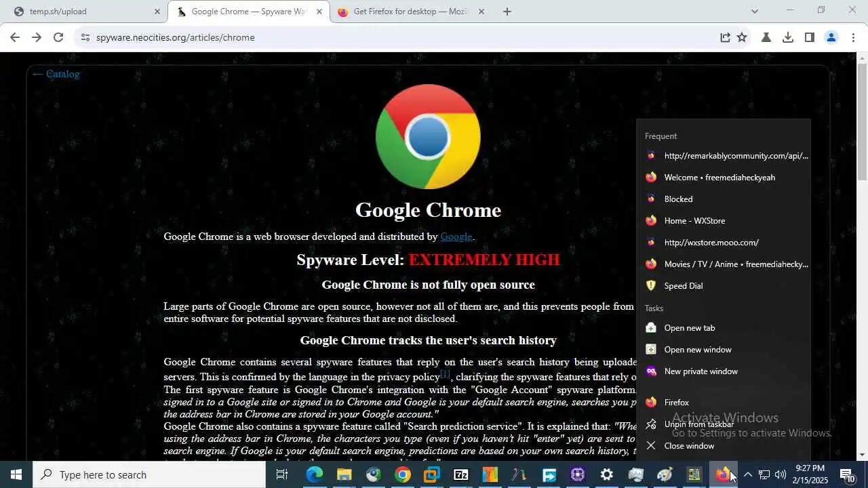This screenshot has height=488, width=868.
Task: Open Welcome • freemediaheckyeah entry
Action: coord(724,178)
